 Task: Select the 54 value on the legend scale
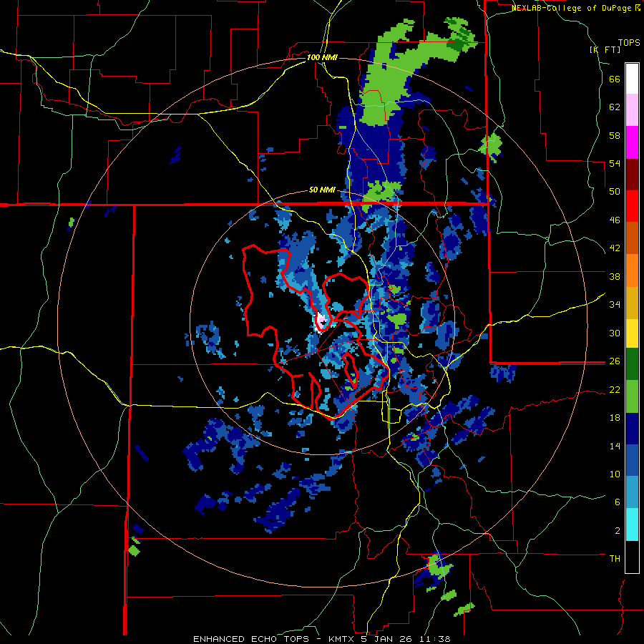coord(615,163)
